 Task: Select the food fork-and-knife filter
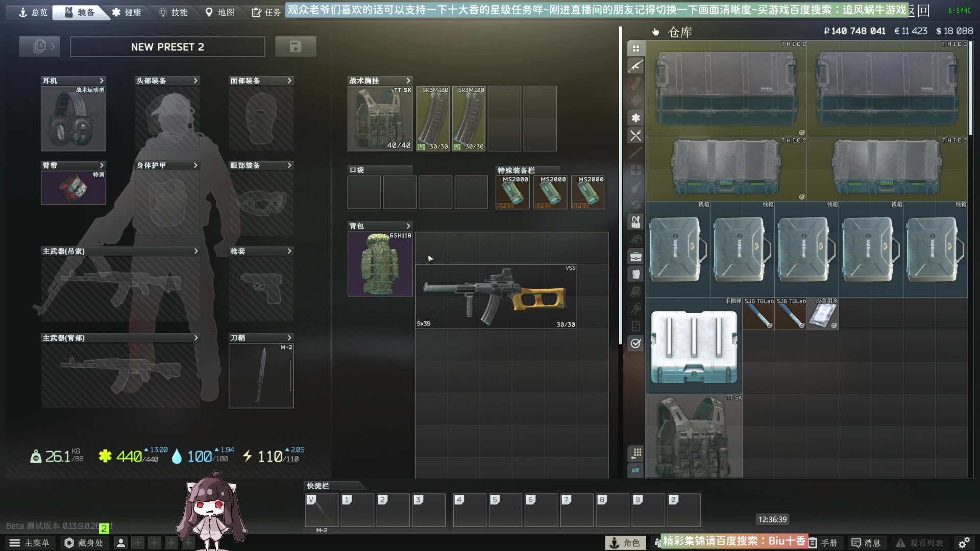tap(635, 136)
